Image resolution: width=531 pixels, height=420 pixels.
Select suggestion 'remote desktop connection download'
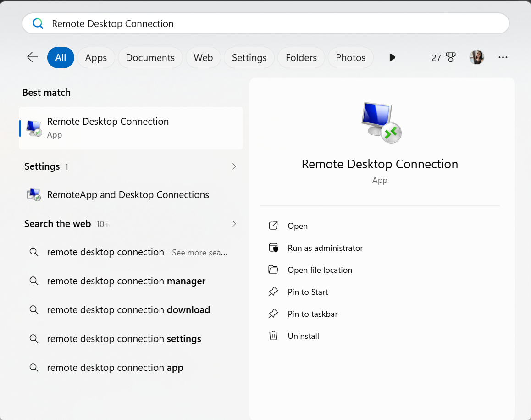131,310
